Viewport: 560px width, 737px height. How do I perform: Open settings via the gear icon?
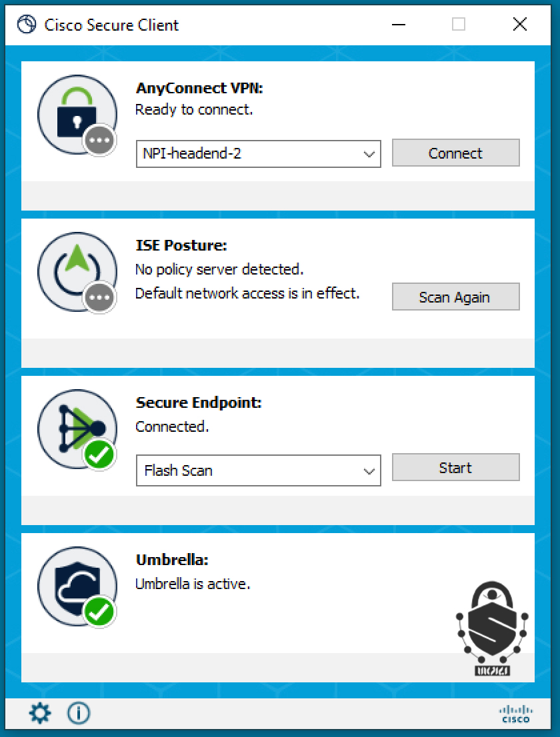(x=40, y=713)
